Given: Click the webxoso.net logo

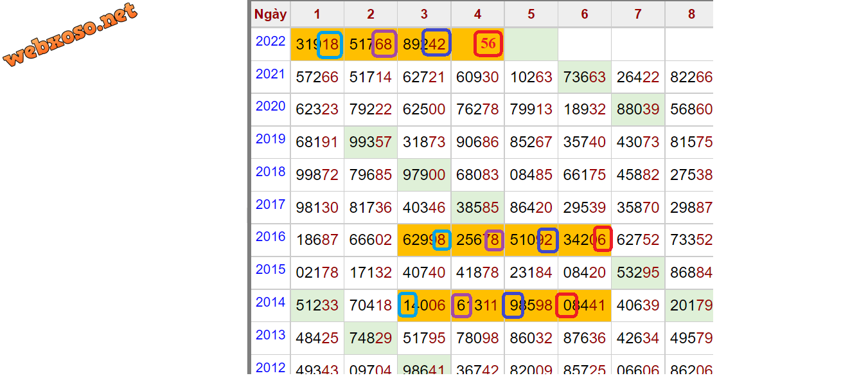Looking at the screenshot, I should click(x=69, y=35).
